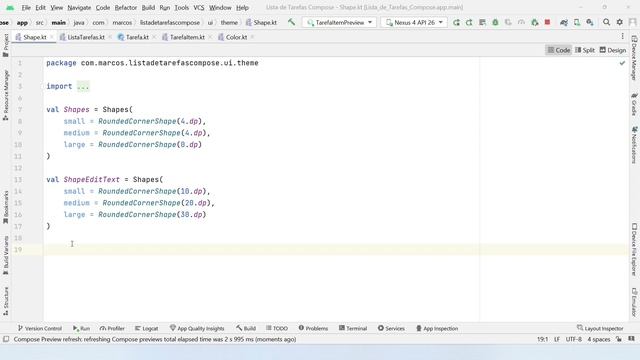The height and width of the screenshot is (360, 640).
Task: Switch to the TarefaItem.kt tab
Action: coord(187,37)
